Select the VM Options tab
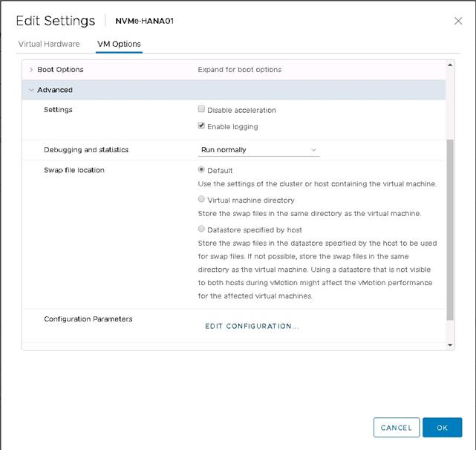Screen dimensions: 476x450 pos(119,44)
